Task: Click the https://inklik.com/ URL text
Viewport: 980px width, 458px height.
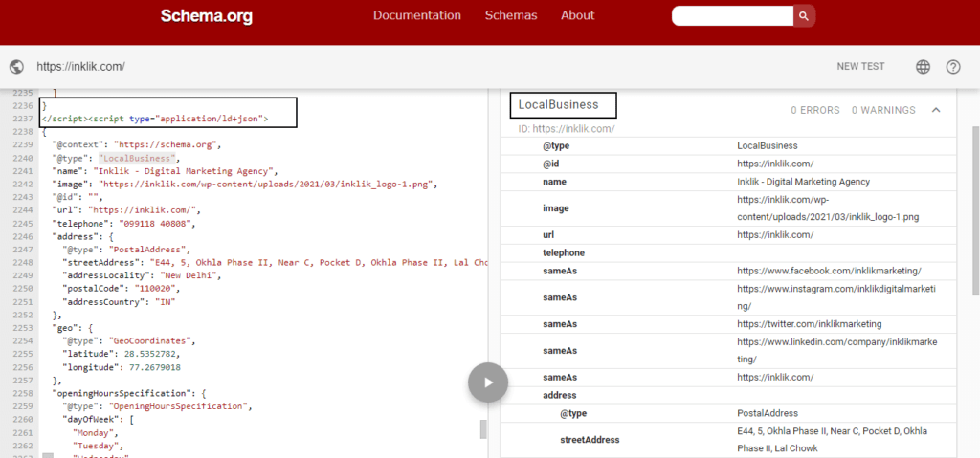Action: (81, 67)
